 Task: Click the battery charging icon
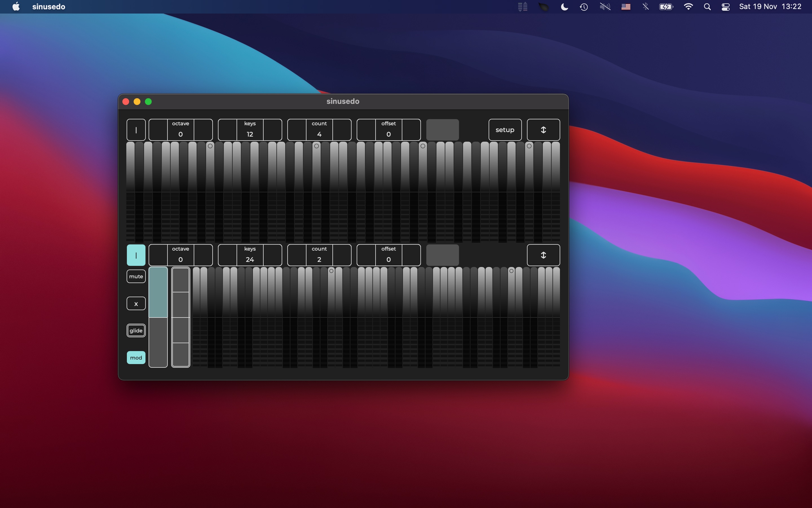click(x=666, y=7)
